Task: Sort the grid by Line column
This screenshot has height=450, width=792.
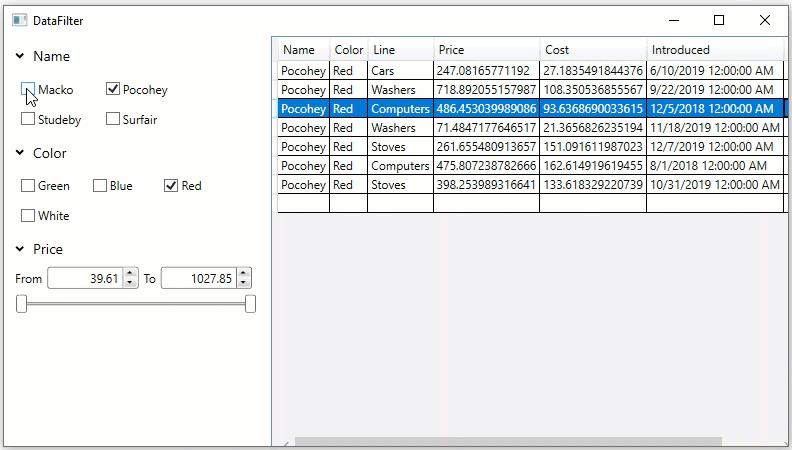Action: pos(400,50)
